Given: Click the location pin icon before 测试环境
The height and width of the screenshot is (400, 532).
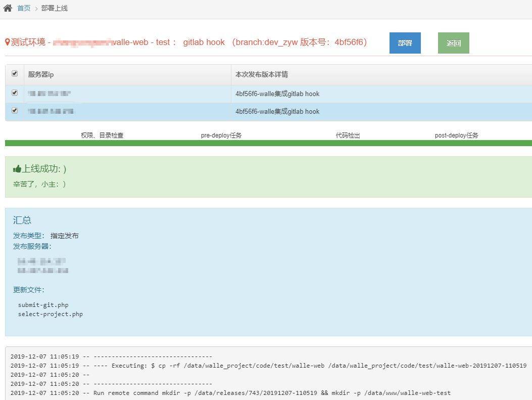Looking at the screenshot, I should click(x=8, y=42).
